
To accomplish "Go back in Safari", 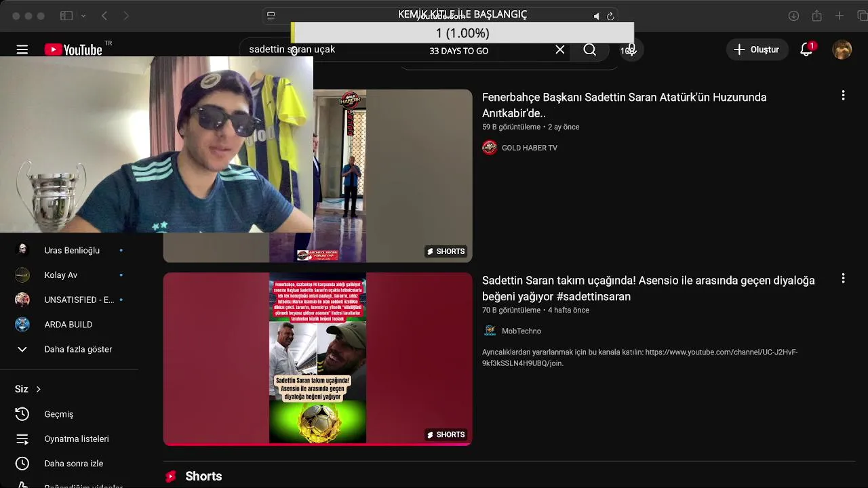I will coord(104,16).
